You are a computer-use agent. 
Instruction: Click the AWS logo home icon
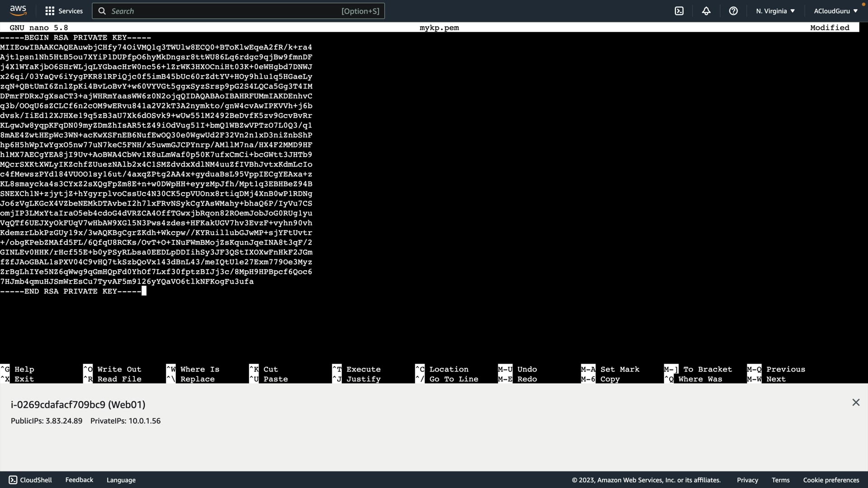(x=18, y=10)
